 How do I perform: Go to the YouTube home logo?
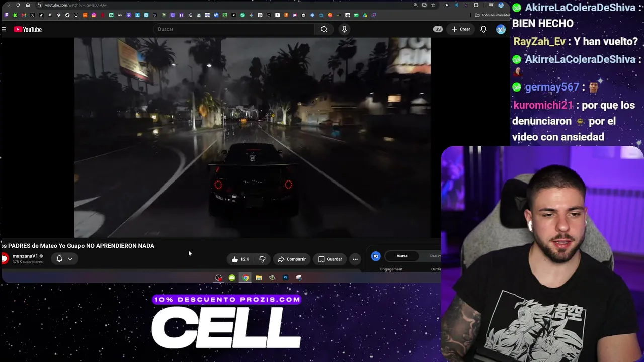pyautogui.click(x=28, y=29)
